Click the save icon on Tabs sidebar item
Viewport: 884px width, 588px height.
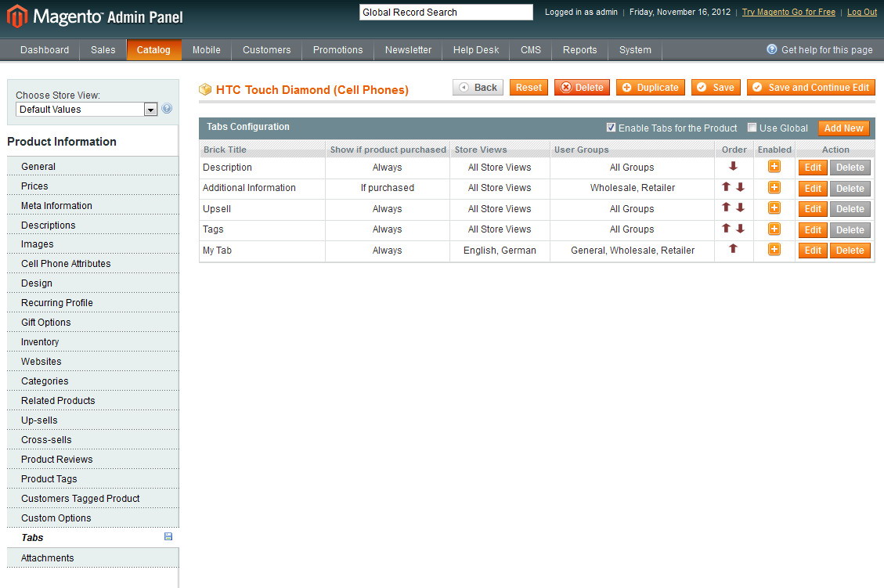coord(168,536)
